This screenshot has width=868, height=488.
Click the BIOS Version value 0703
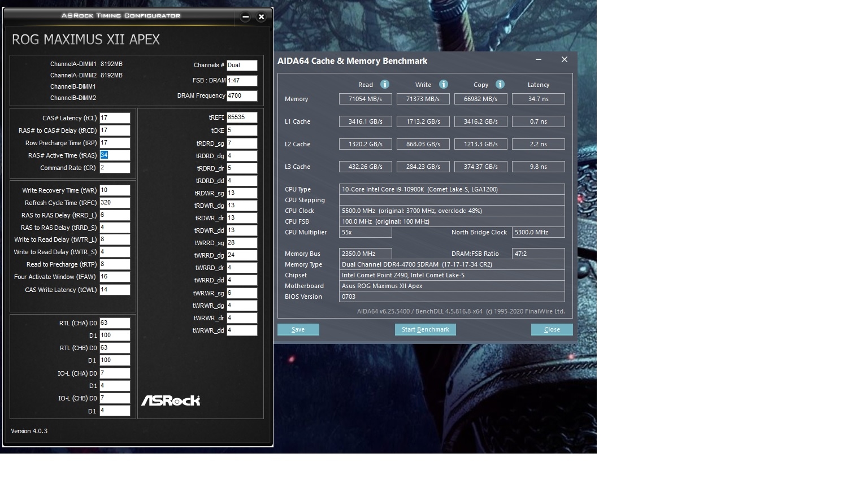[452, 297]
